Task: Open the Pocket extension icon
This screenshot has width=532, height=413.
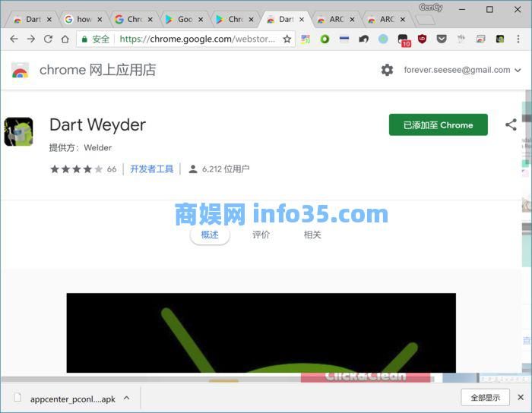Action: pos(442,39)
